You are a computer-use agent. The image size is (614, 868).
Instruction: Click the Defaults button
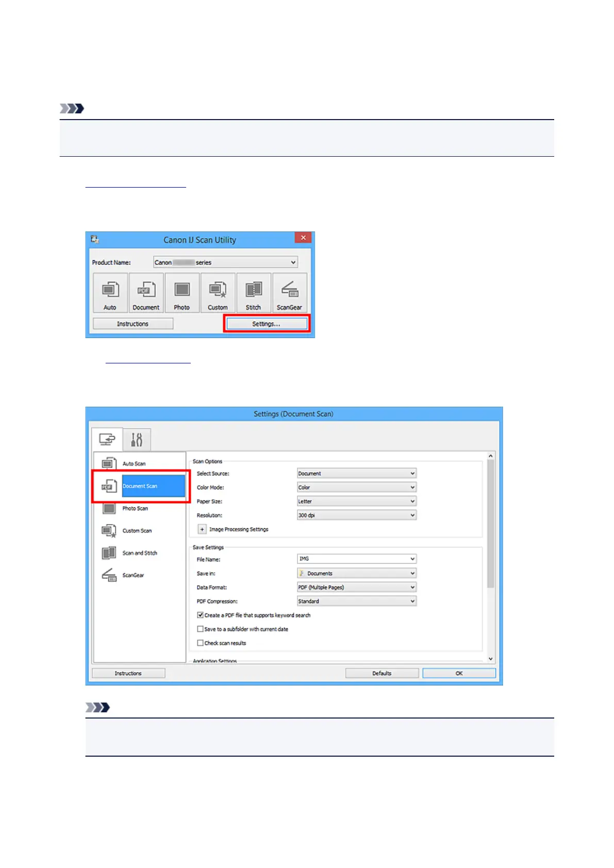382,673
